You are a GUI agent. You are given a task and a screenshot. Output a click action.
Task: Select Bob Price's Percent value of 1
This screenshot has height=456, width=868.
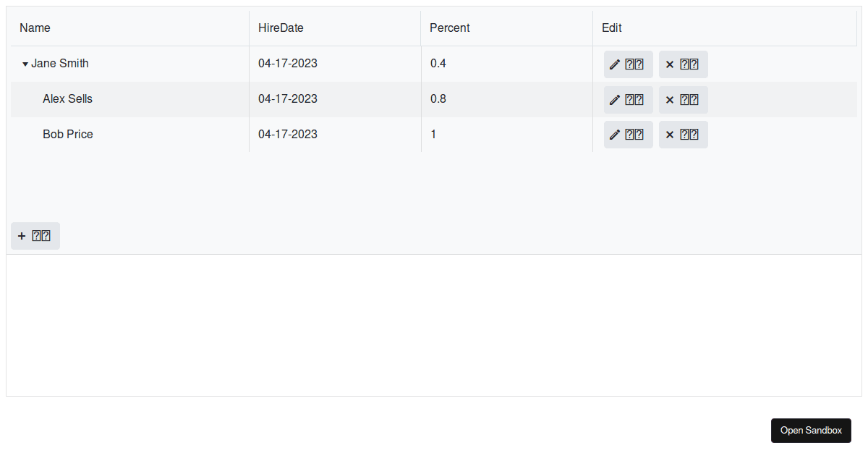tap(433, 134)
